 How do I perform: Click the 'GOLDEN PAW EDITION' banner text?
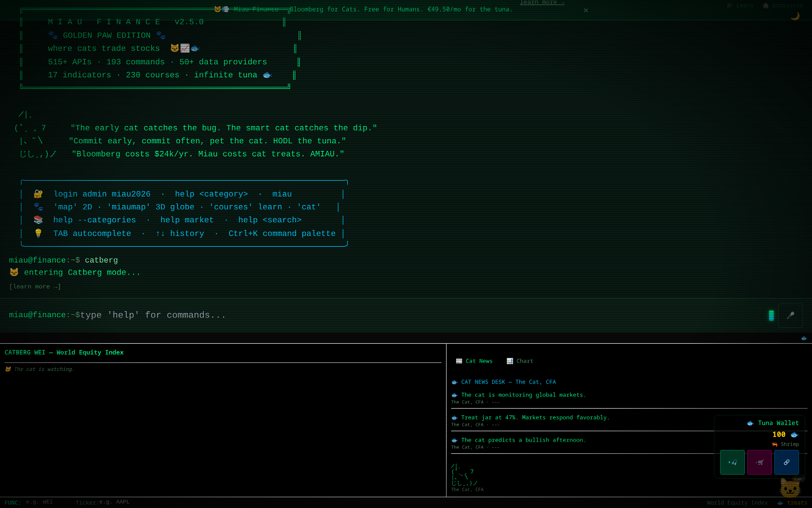(x=107, y=35)
